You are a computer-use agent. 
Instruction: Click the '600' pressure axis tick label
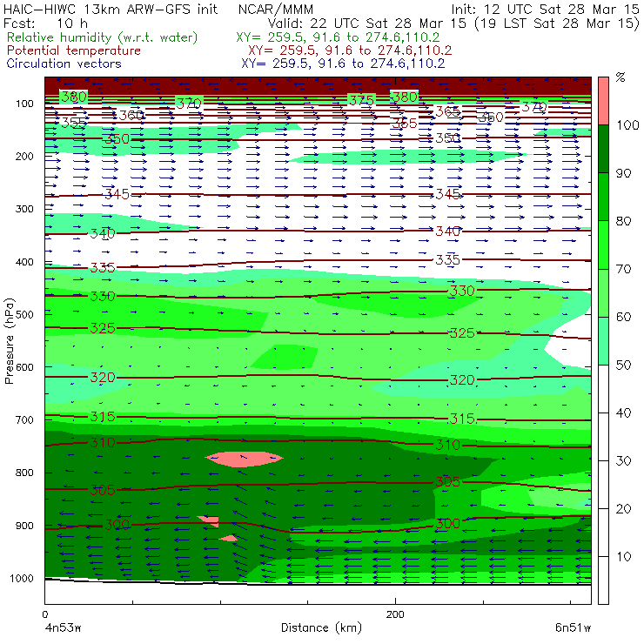coord(24,366)
